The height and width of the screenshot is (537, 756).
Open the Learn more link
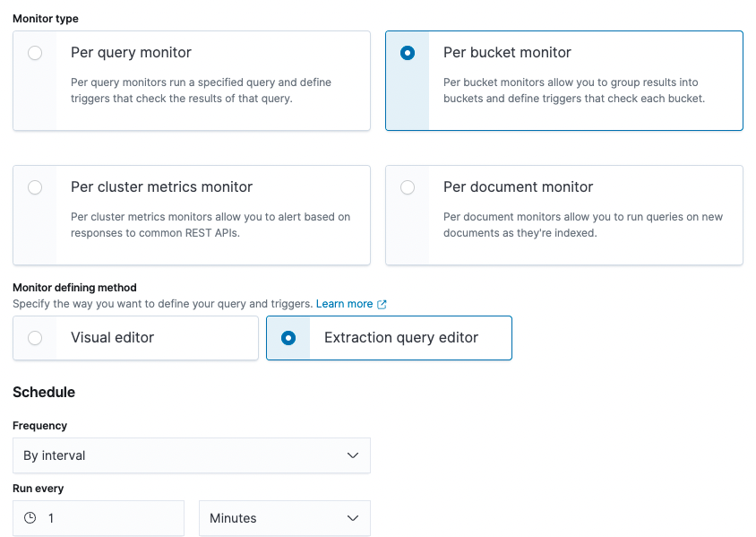click(344, 304)
